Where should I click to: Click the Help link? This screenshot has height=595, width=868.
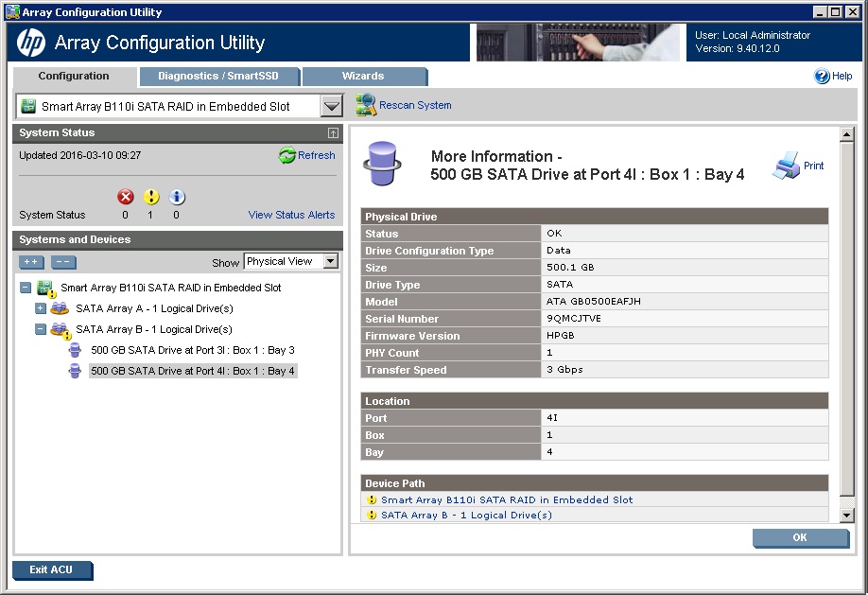[842, 76]
